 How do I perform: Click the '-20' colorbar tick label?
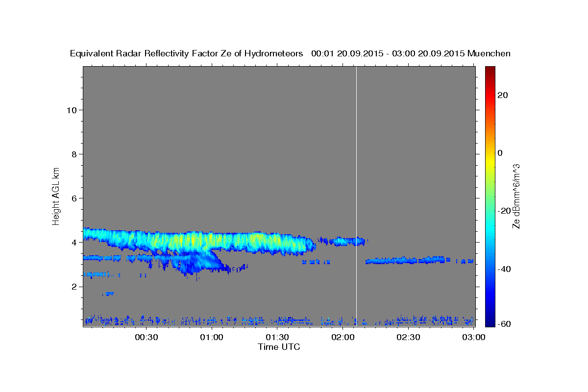(x=504, y=211)
